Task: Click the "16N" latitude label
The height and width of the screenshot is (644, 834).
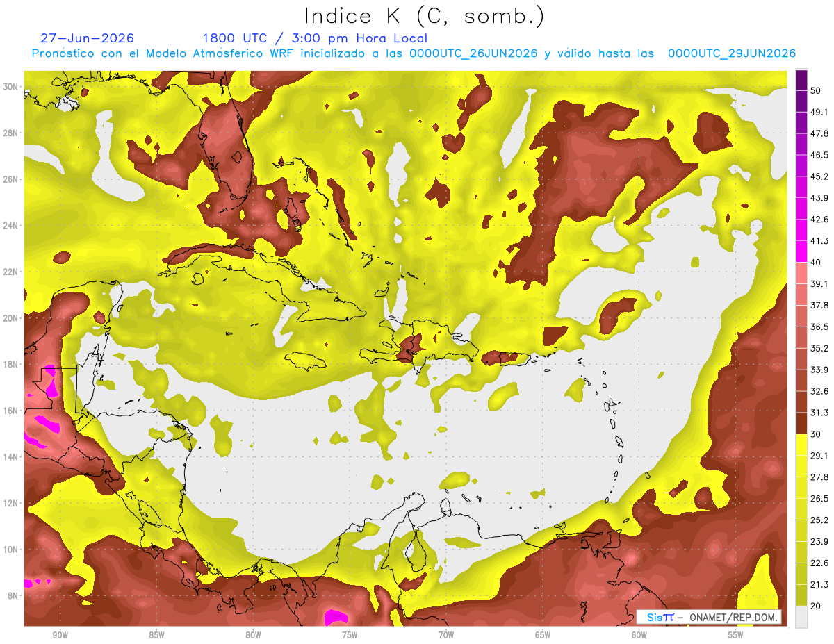Action: (x=12, y=411)
